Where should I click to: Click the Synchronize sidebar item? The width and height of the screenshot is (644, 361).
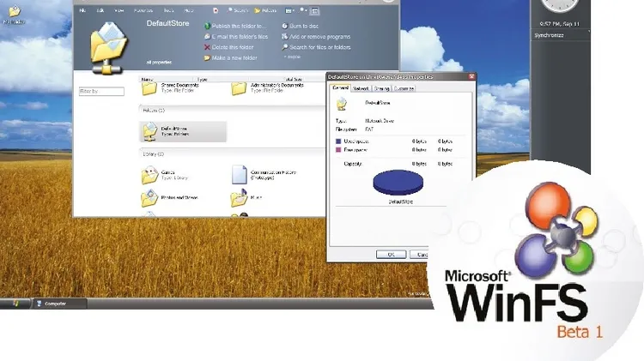(x=549, y=35)
